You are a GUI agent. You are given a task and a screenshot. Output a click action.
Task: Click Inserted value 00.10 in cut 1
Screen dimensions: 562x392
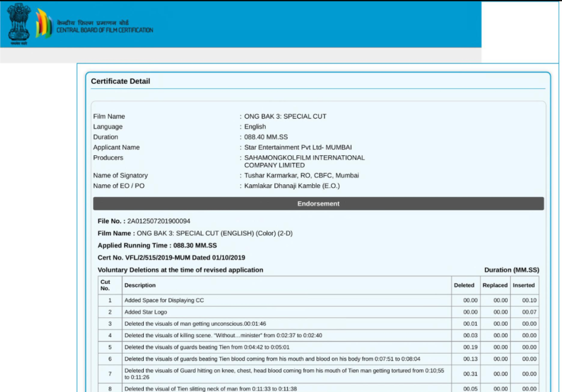pyautogui.click(x=529, y=300)
